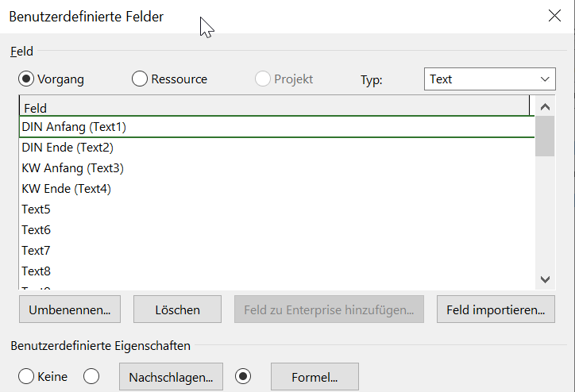Select radio button next to Formel
This screenshot has height=392, width=575.
(244, 376)
